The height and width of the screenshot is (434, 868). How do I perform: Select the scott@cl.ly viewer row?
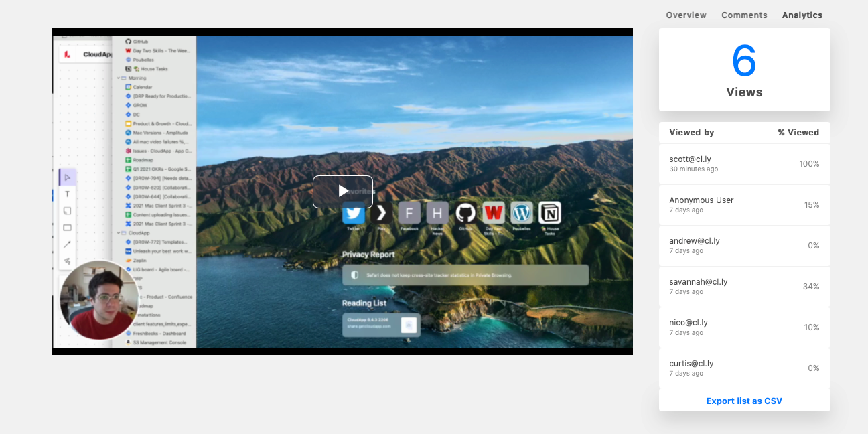coord(744,163)
